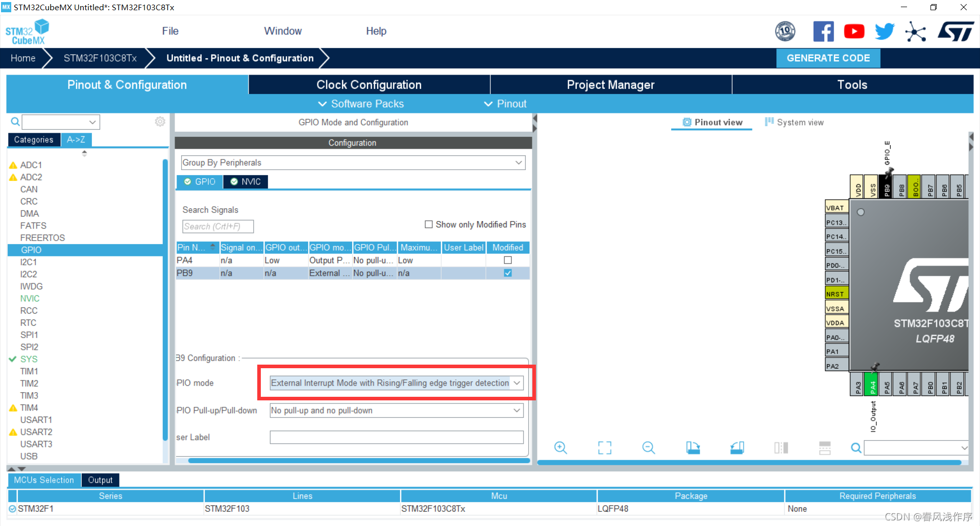Click the pin search magnifier icon

pos(856,448)
